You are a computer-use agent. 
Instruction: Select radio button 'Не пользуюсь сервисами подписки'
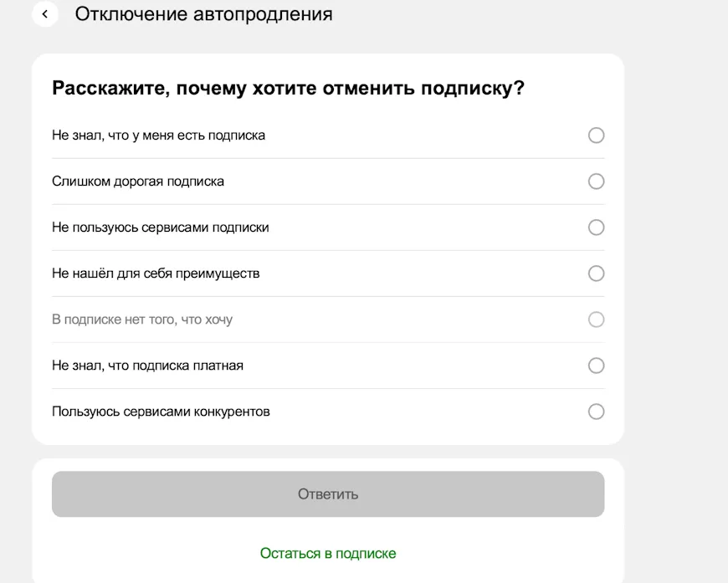click(x=596, y=228)
